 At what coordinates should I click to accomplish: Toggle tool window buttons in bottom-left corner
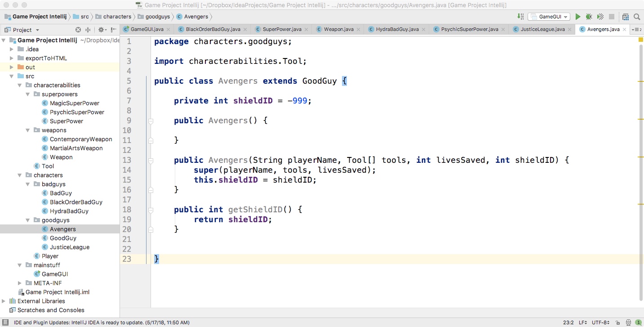pyautogui.click(x=5, y=323)
